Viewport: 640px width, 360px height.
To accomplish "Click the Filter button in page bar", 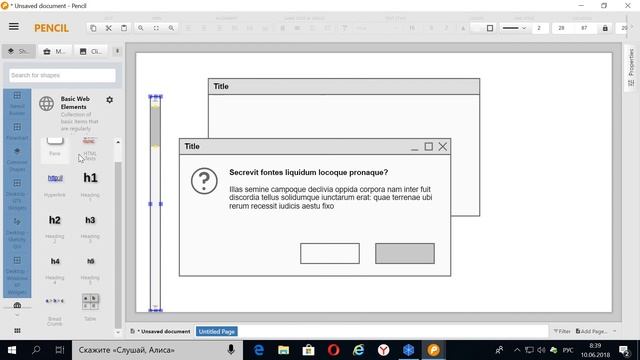I will click(x=562, y=331).
